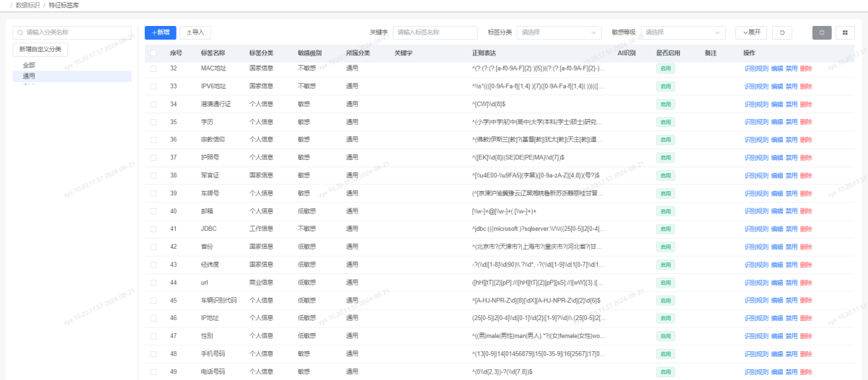868x380 pixels.
Task: Switch to list view with the gray icon button
Action: pos(822,32)
